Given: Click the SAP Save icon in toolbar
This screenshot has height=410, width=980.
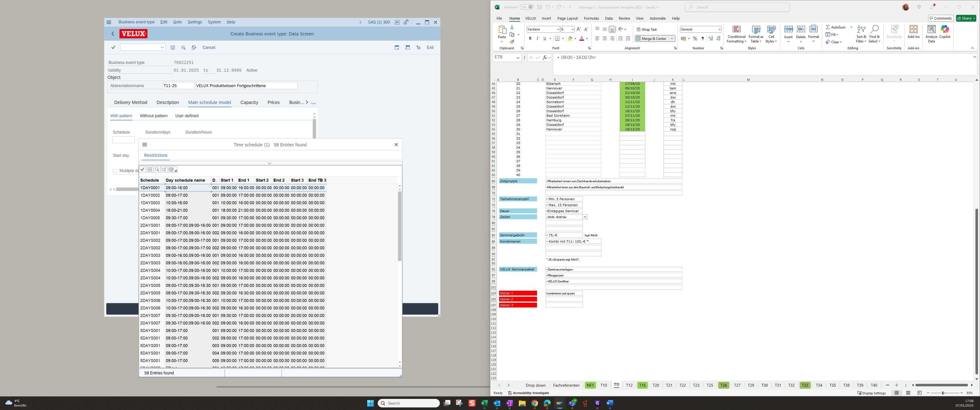Looking at the screenshot, I should (x=173, y=48).
